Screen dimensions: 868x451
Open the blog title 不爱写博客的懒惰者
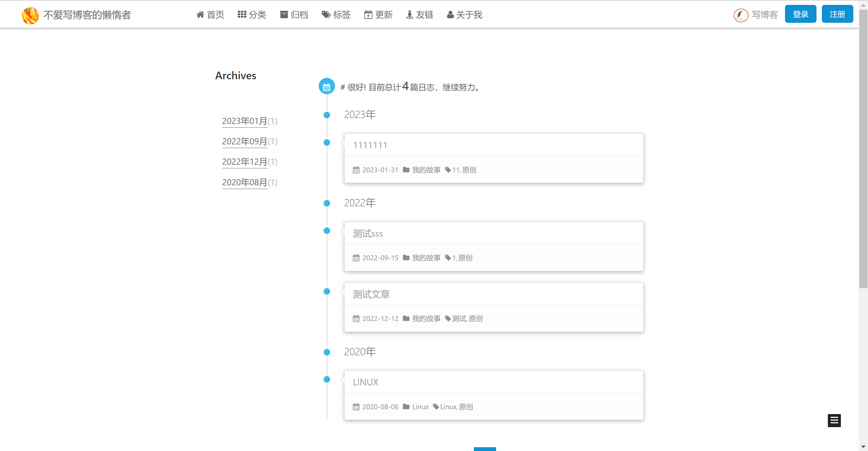(87, 15)
